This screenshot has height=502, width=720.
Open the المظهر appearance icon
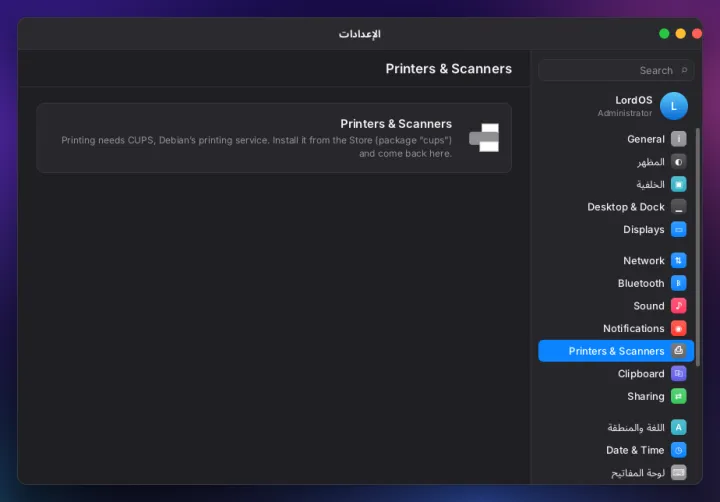(x=678, y=162)
